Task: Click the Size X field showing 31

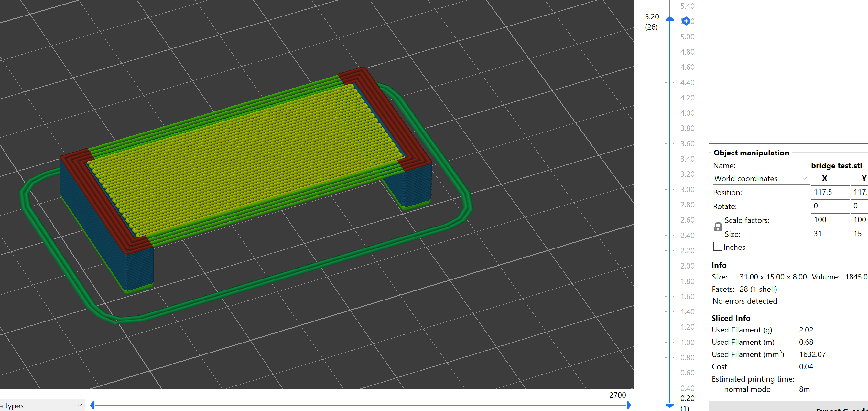Action: [830, 234]
